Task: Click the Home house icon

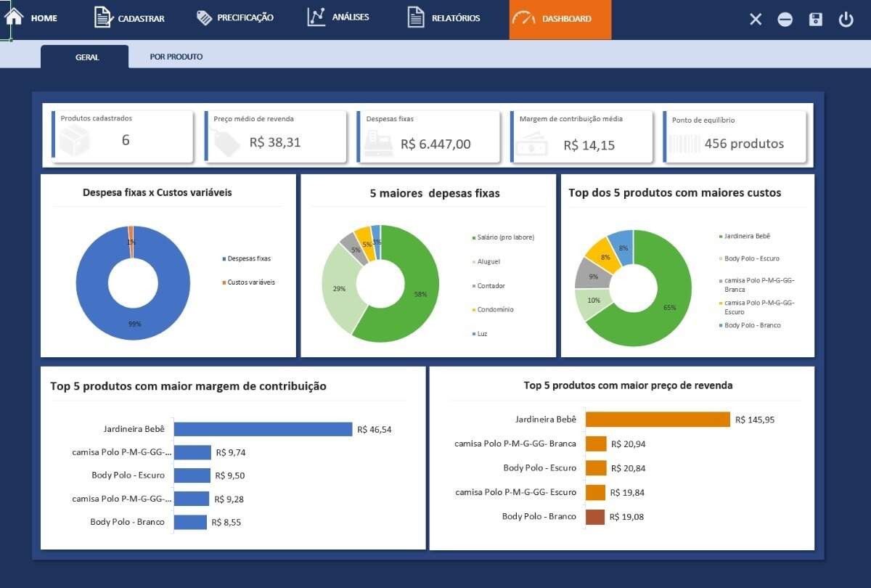Action: [14, 17]
